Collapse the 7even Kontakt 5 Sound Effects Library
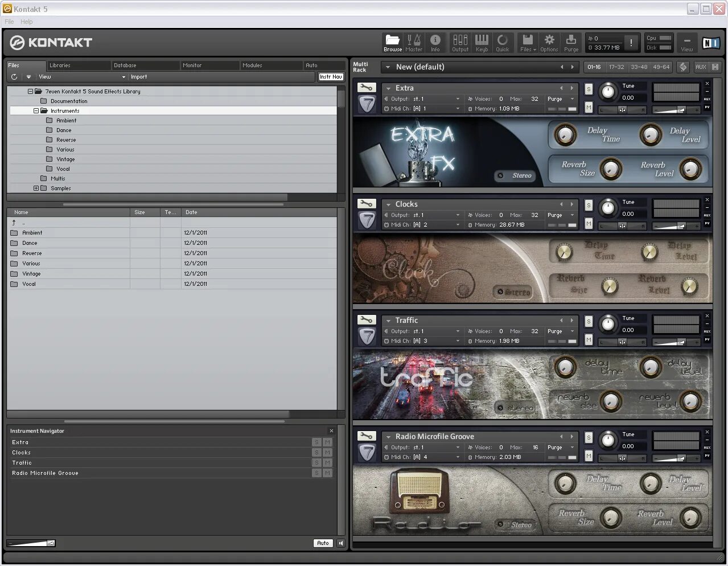This screenshot has width=728, height=566. pos(31,91)
